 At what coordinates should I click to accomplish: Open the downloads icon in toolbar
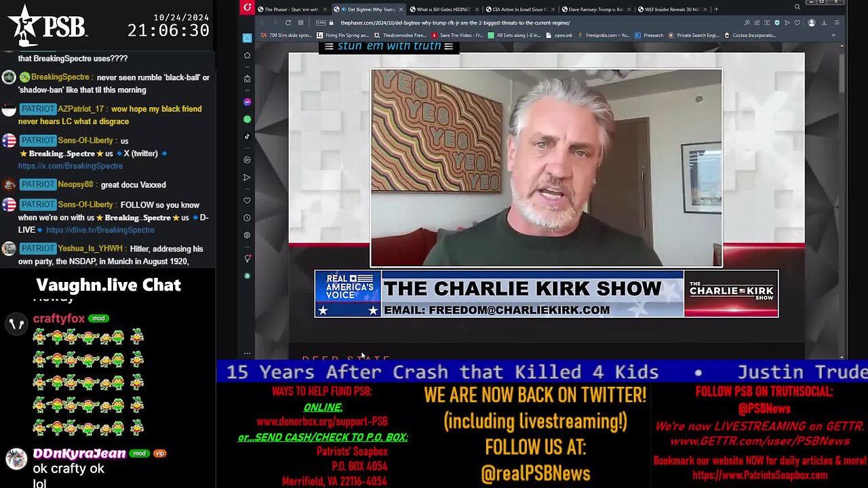(x=824, y=22)
